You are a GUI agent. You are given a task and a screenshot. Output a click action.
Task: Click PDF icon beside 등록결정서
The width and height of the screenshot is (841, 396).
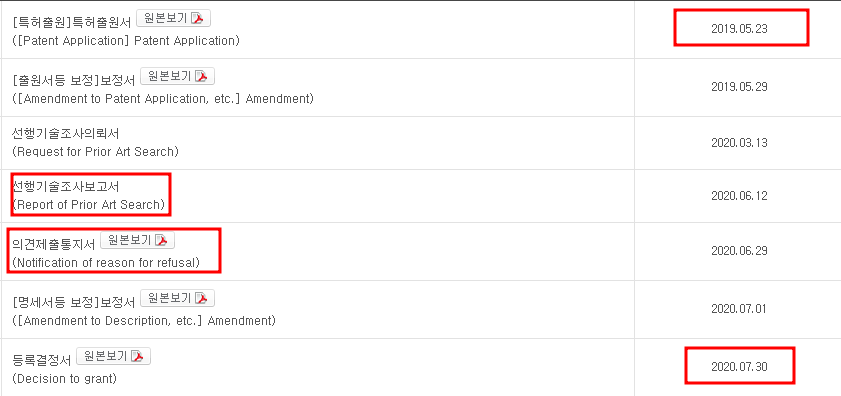138,356
